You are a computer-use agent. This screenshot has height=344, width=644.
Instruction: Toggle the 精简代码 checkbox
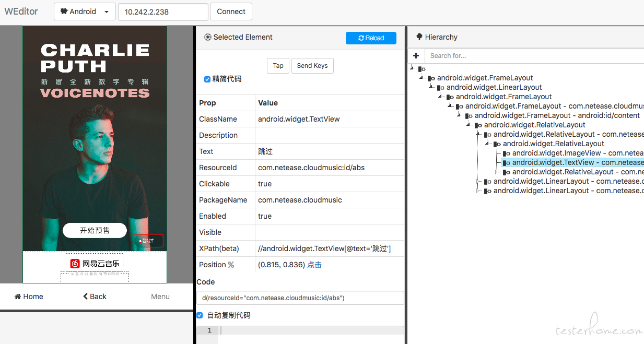coord(207,79)
